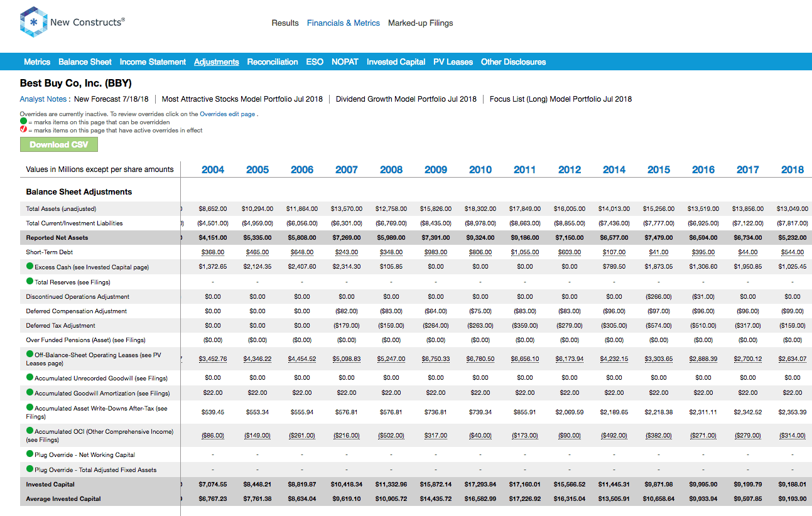Click 2011 Short-Term Debt value $1,055.00
Viewport: 812px width, 516px height.
525,252
